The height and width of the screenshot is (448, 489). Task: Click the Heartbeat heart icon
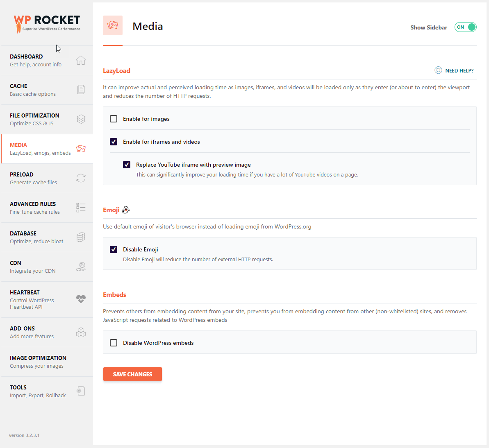coord(81,299)
